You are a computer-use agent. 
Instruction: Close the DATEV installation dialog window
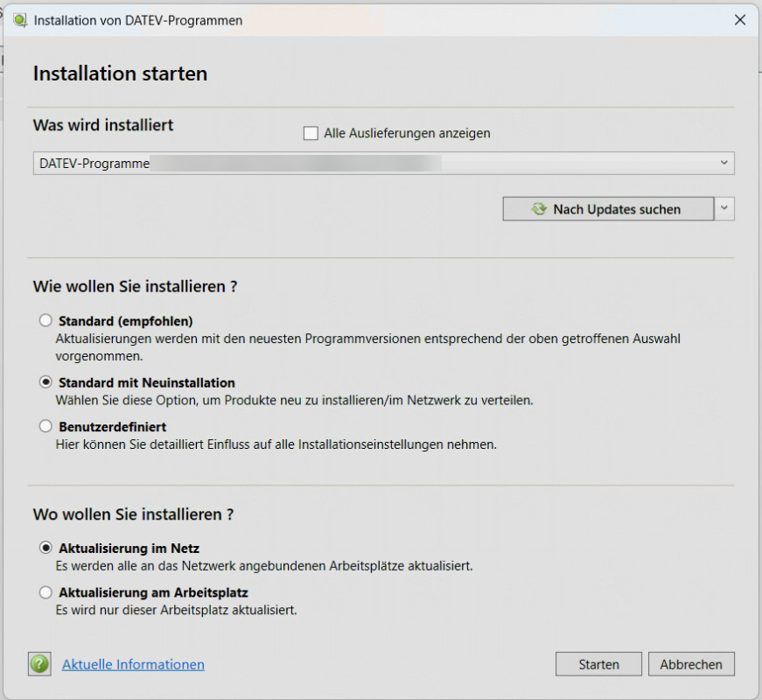pyautogui.click(x=739, y=20)
